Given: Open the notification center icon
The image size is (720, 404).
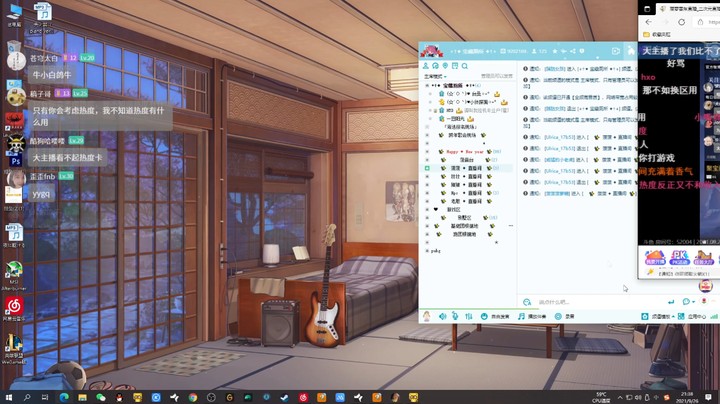Looking at the screenshot, I should (709, 397).
